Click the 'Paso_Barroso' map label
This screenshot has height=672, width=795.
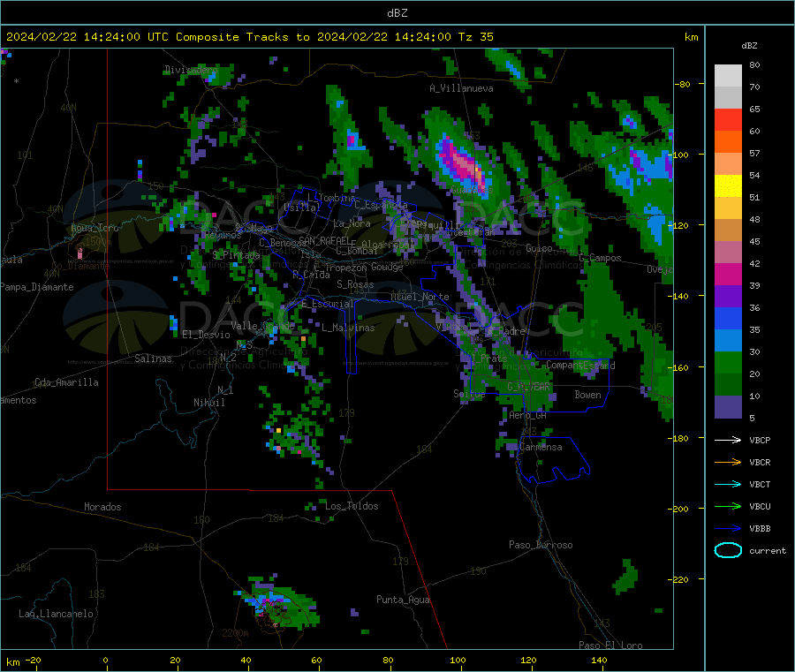point(541,545)
